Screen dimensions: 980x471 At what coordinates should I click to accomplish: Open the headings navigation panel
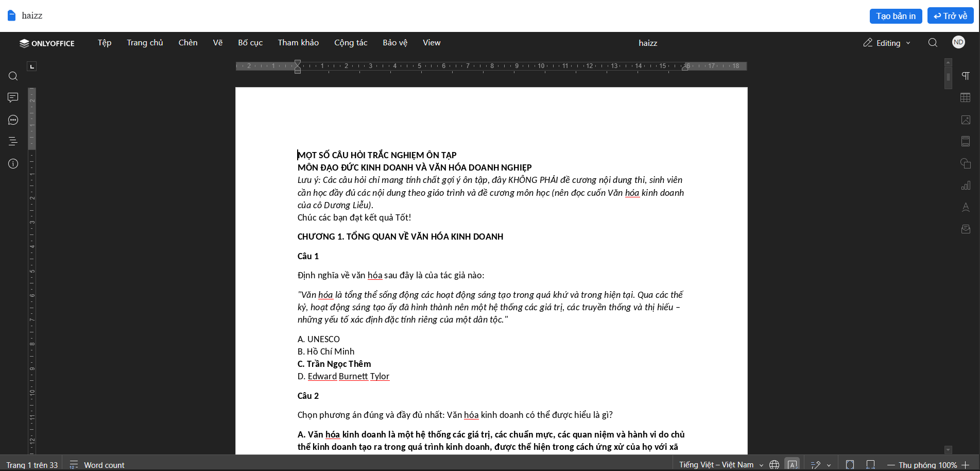pos(13,142)
